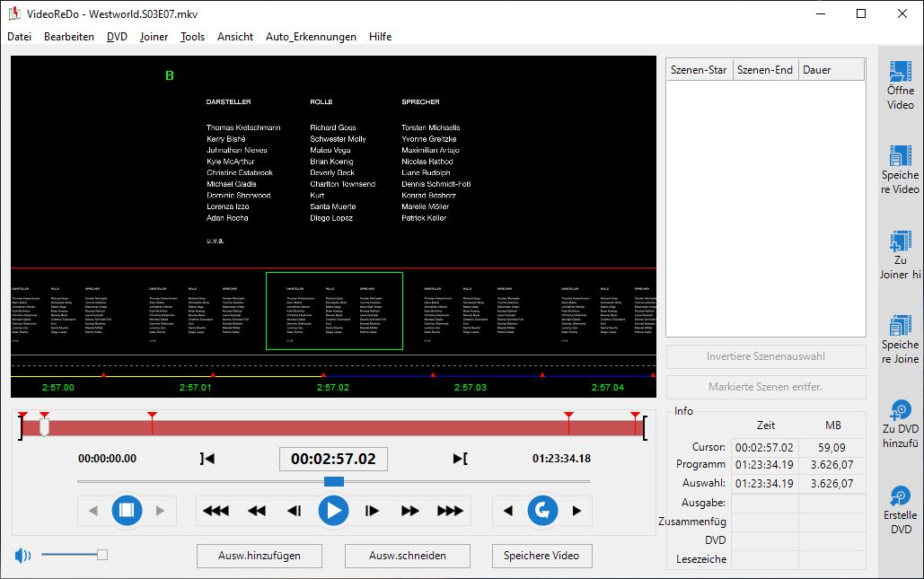Click the current timecode field 00:02:57.02

[x=333, y=459]
